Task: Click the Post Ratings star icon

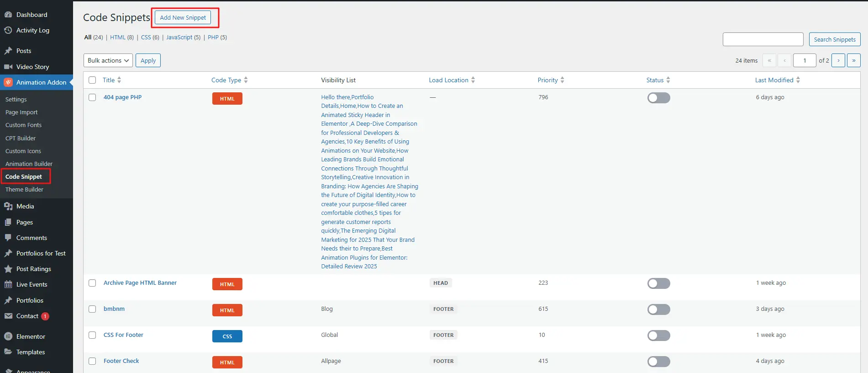Action: [x=8, y=269]
